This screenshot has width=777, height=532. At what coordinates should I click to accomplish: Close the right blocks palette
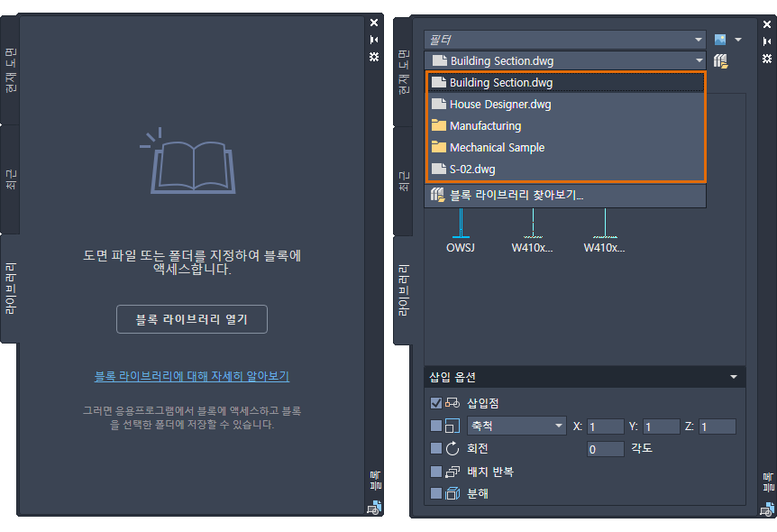click(767, 23)
